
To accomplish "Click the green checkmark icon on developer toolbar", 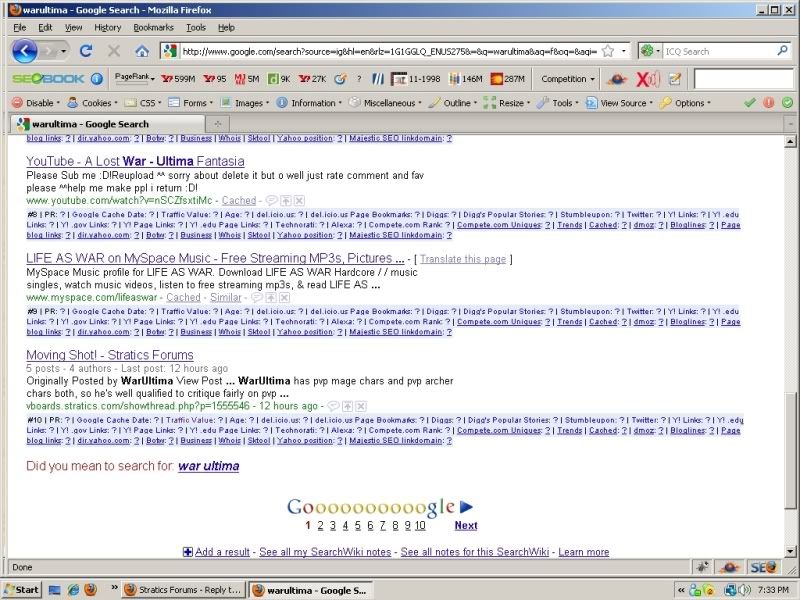I will coord(749,103).
